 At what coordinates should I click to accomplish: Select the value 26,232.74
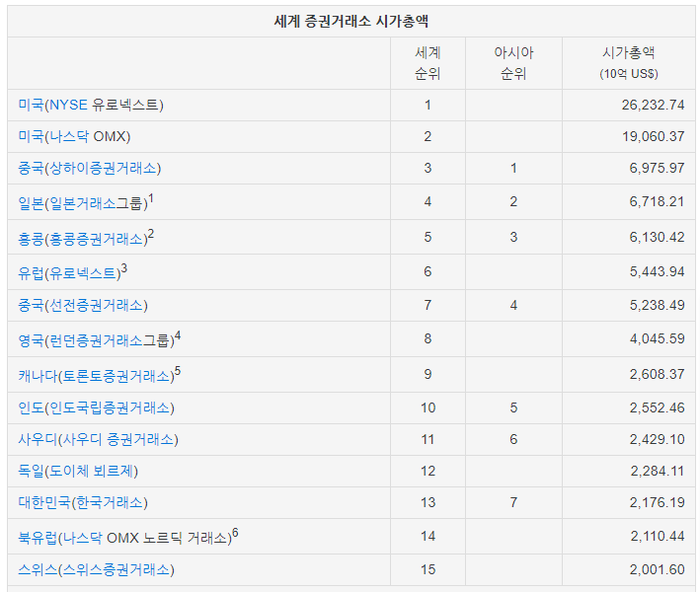point(653,105)
